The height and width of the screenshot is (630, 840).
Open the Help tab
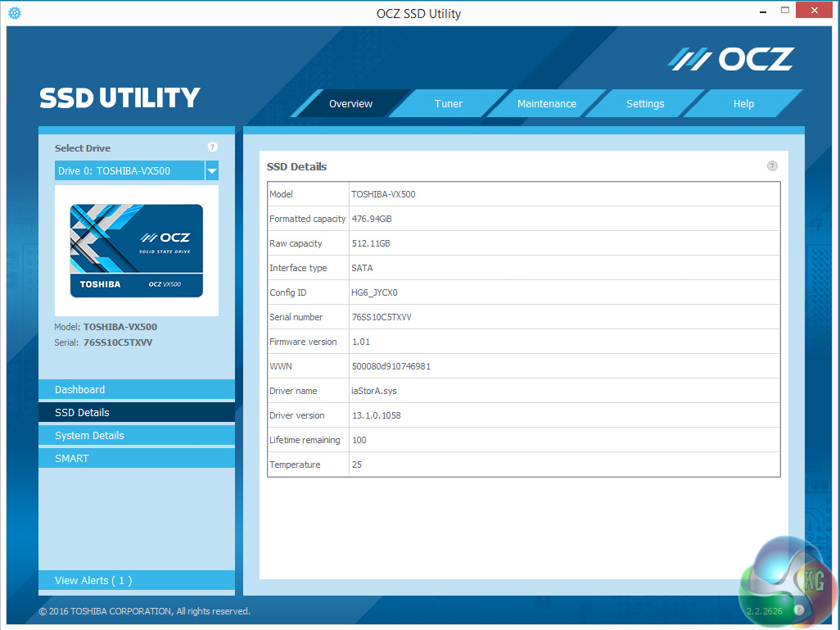pos(743,104)
